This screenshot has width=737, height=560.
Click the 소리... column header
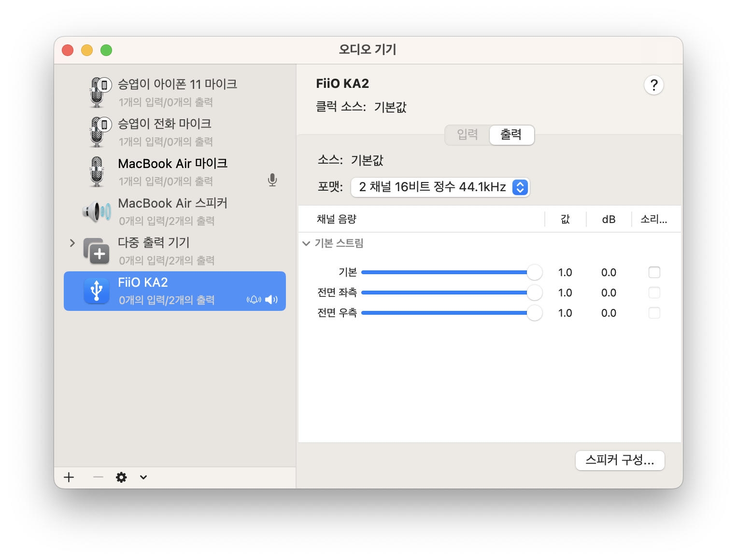click(654, 219)
